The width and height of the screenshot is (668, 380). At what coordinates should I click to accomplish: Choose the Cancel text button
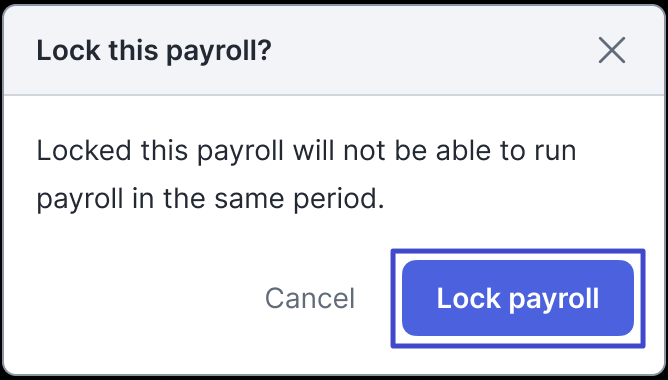point(310,298)
